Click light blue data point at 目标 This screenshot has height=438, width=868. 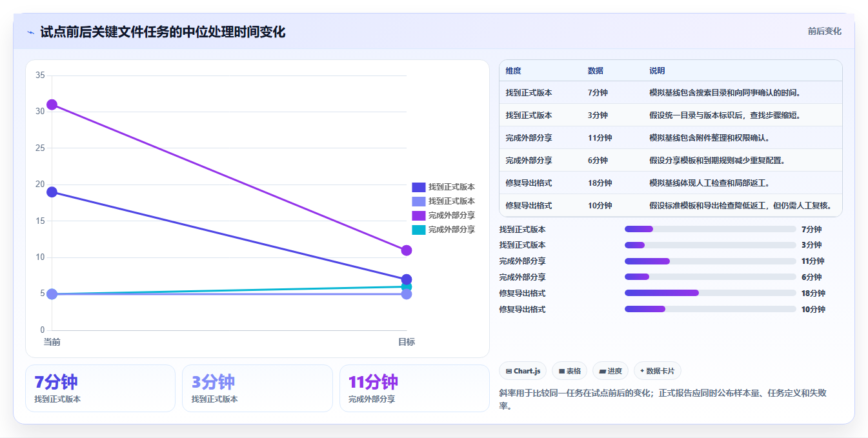(407, 294)
